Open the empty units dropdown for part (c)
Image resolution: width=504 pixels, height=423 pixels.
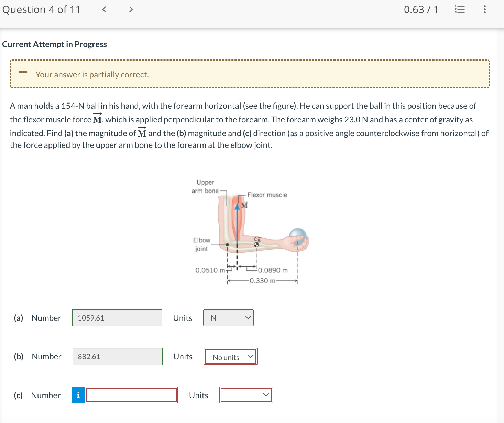tap(246, 395)
